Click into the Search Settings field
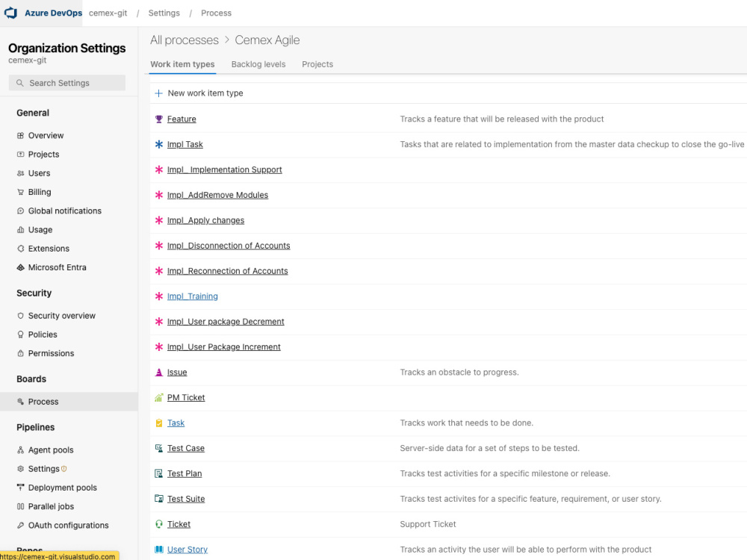 pyautogui.click(x=67, y=83)
